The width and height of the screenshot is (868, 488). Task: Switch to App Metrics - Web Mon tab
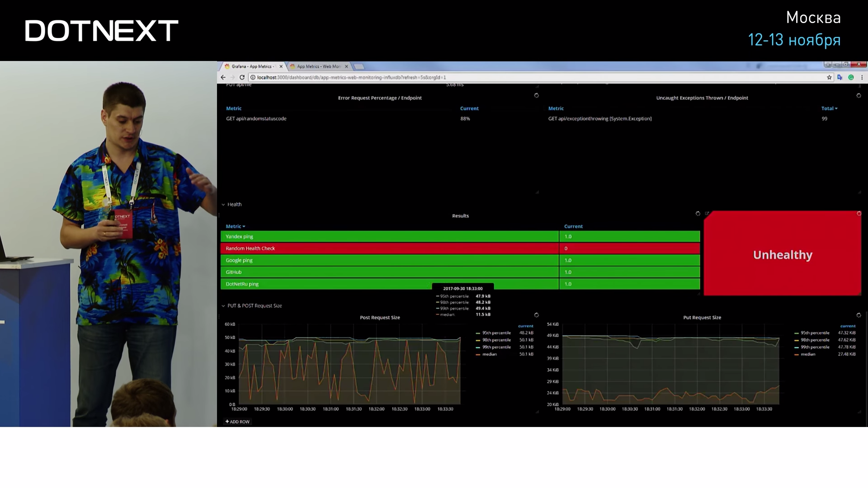pos(318,66)
